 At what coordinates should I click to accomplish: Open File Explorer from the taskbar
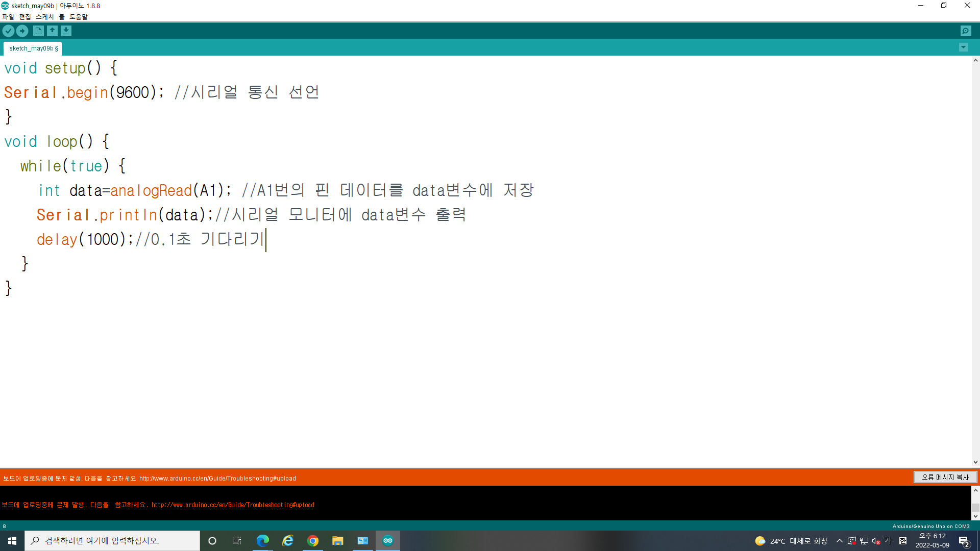point(338,541)
